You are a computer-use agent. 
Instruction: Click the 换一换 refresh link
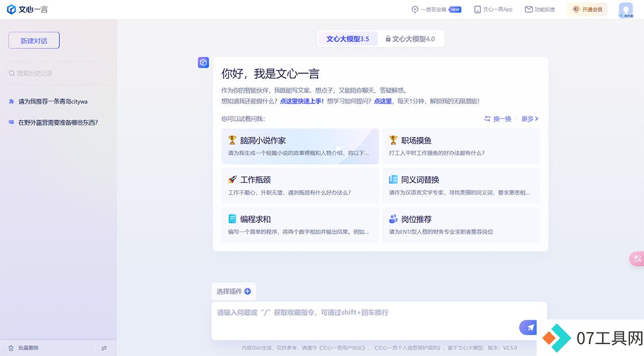click(498, 118)
